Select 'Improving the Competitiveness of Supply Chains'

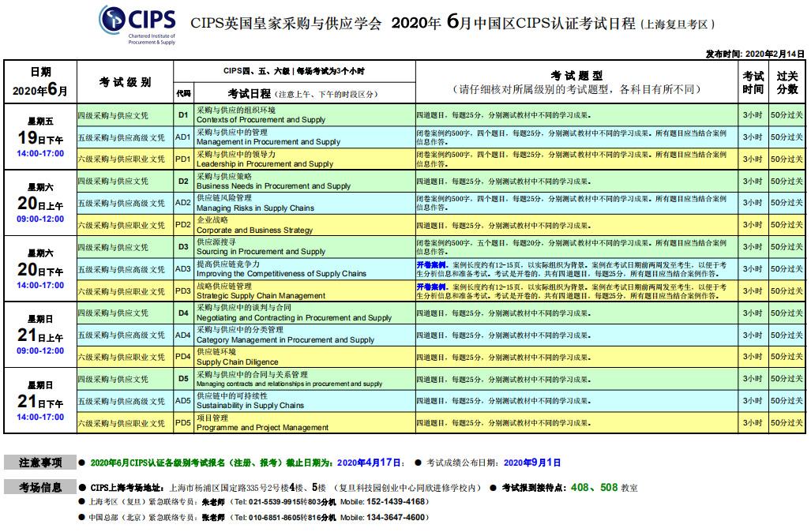pyautogui.click(x=281, y=274)
